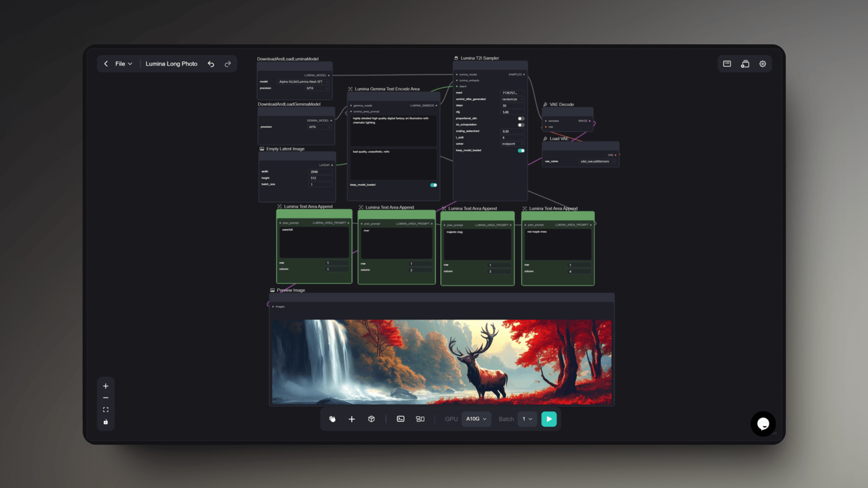Open the File menu
This screenshot has height=488, width=868.
[123, 64]
